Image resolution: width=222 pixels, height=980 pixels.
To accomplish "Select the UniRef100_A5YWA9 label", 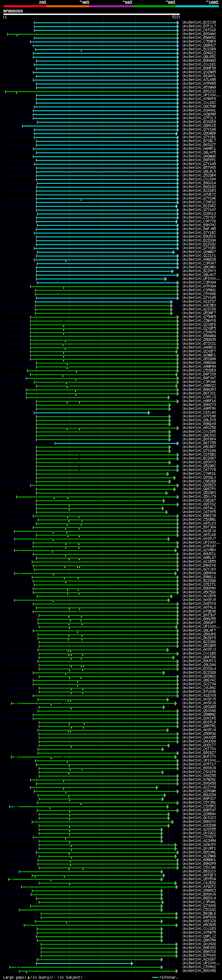I will tap(199, 88).
